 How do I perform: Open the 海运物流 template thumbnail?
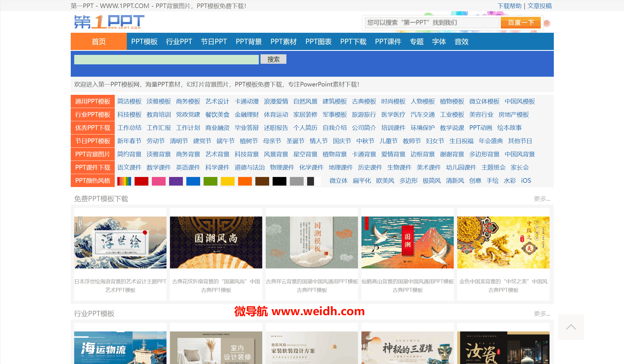[120, 348]
